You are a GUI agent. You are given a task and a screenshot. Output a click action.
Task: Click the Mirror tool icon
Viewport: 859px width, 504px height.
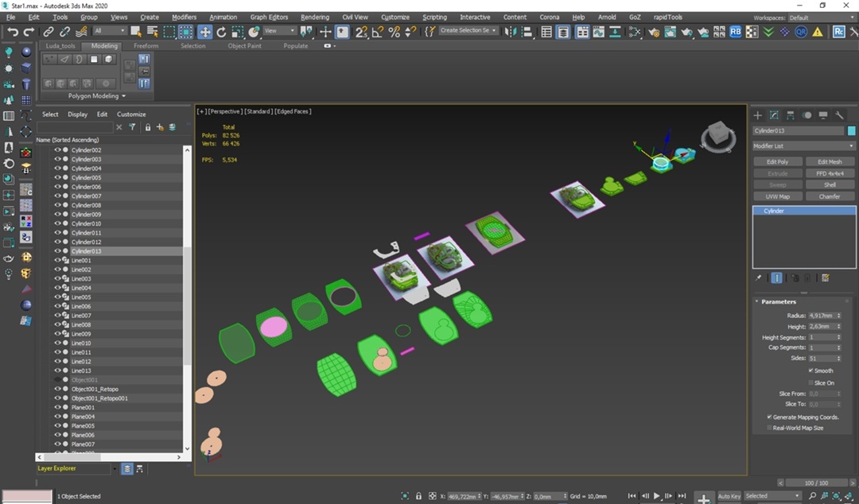click(511, 32)
